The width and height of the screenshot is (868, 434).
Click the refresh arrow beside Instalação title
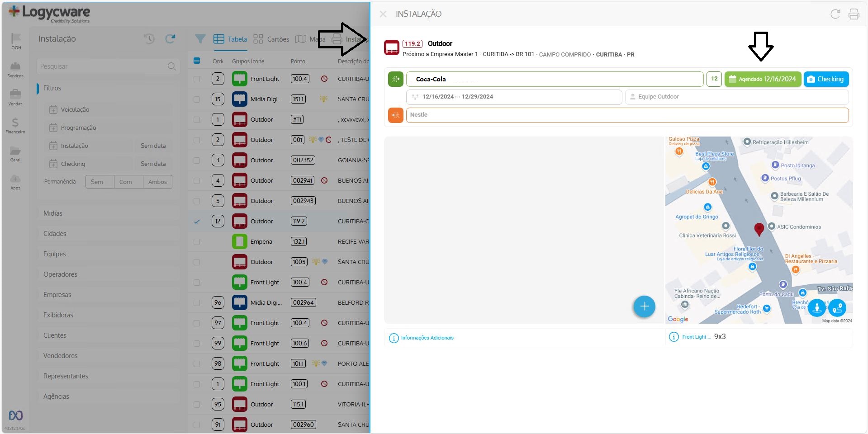[170, 39]
